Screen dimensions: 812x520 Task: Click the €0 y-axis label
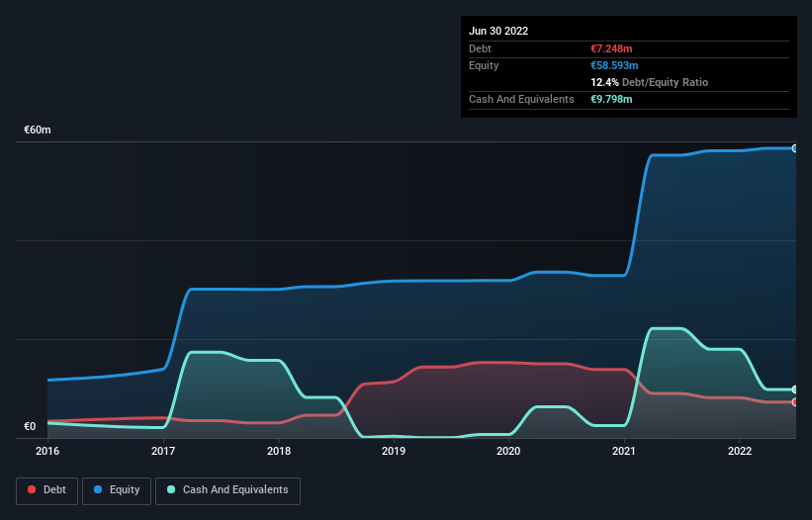[30, 426]
